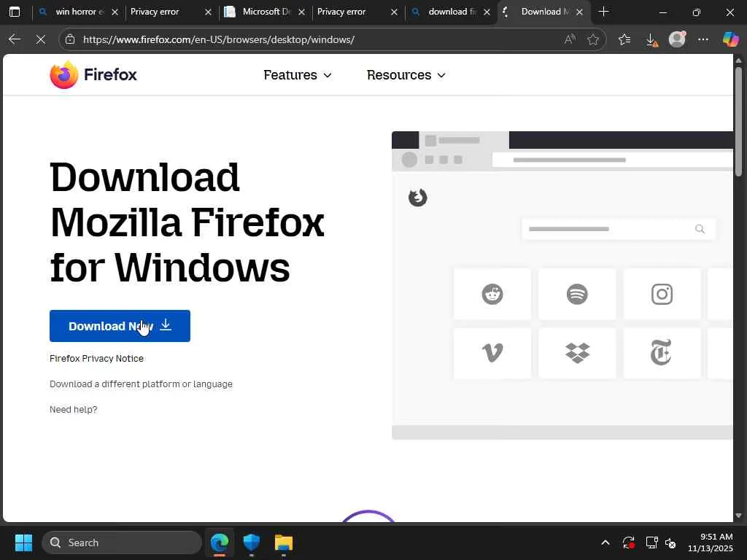Click the page vertical scrollbar thumb
The height and width of the screenshot is (560, 747).
738,122
